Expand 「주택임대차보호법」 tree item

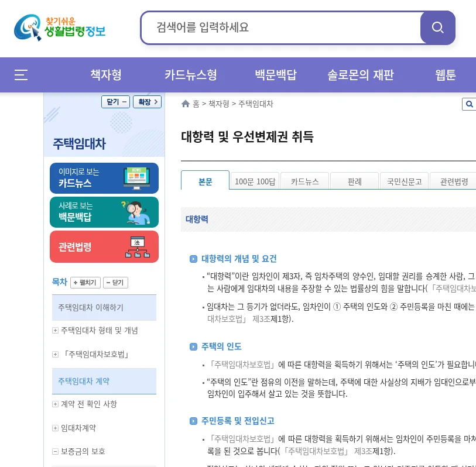coord(55,355)
